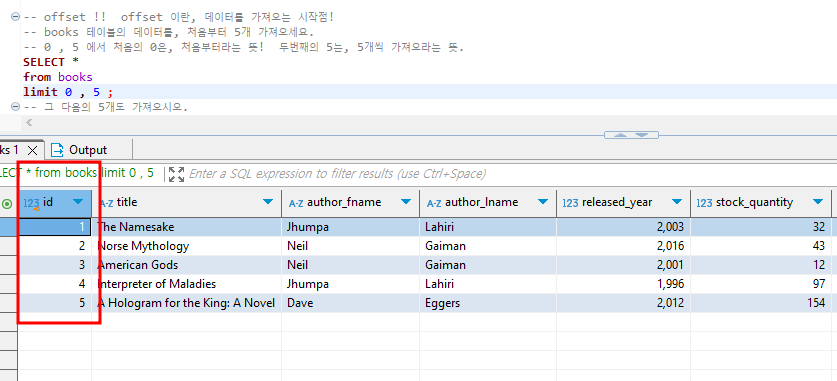Click the 123 type icon of released_year column
The image size is (837, 381).
pos(571,203)
